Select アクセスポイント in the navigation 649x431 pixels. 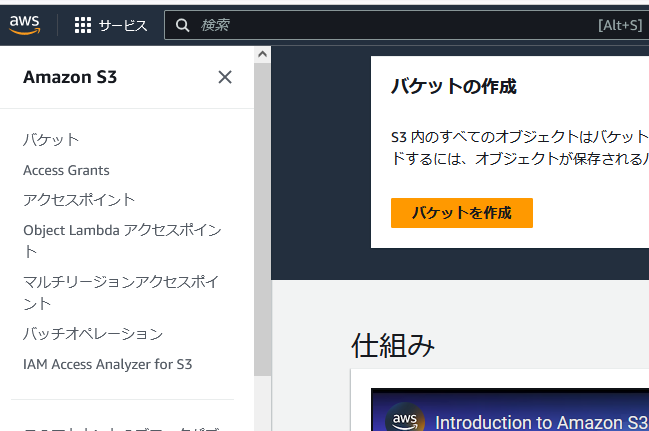[x=79, y=200]
